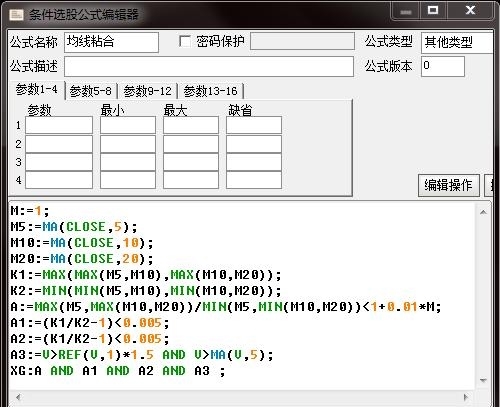Switch to the 参数9-12 tab
Screen dimensions: 500x407
(147, 91)
